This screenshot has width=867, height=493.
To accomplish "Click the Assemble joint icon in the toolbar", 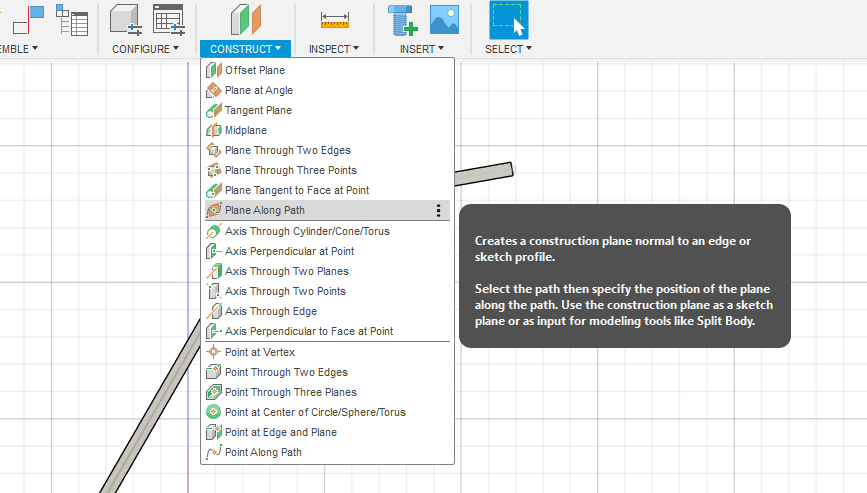I will click(28, 19).
